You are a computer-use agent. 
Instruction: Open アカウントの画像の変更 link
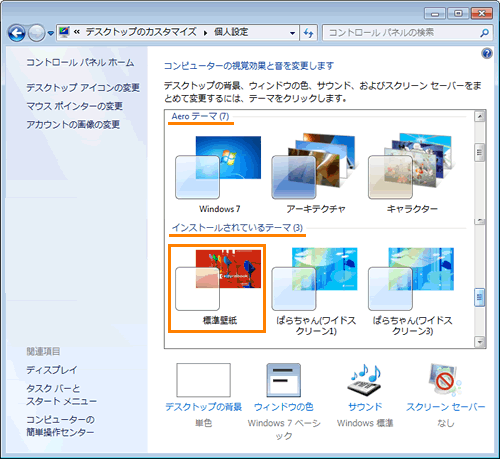[x=73, y=125]
